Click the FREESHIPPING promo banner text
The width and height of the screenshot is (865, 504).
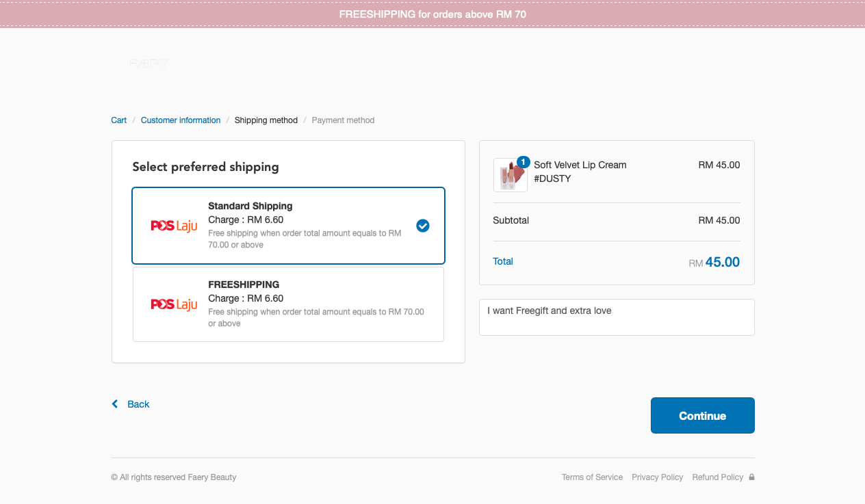coord(432,14)
